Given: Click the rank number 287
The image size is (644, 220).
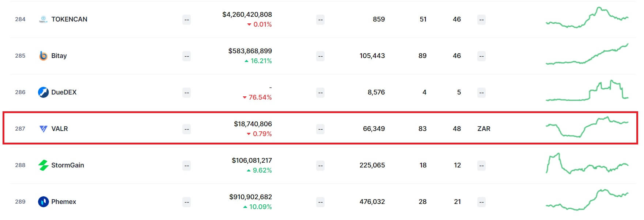Looking at the screenshot, I should (20, 128).
